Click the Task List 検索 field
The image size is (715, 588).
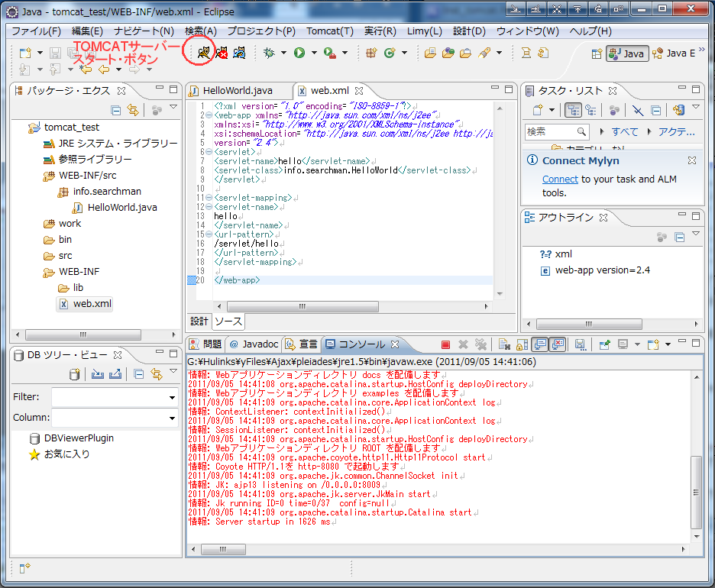557,132
